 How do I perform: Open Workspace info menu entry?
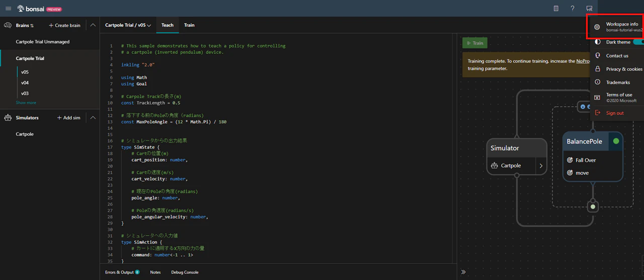click(617, 27)
